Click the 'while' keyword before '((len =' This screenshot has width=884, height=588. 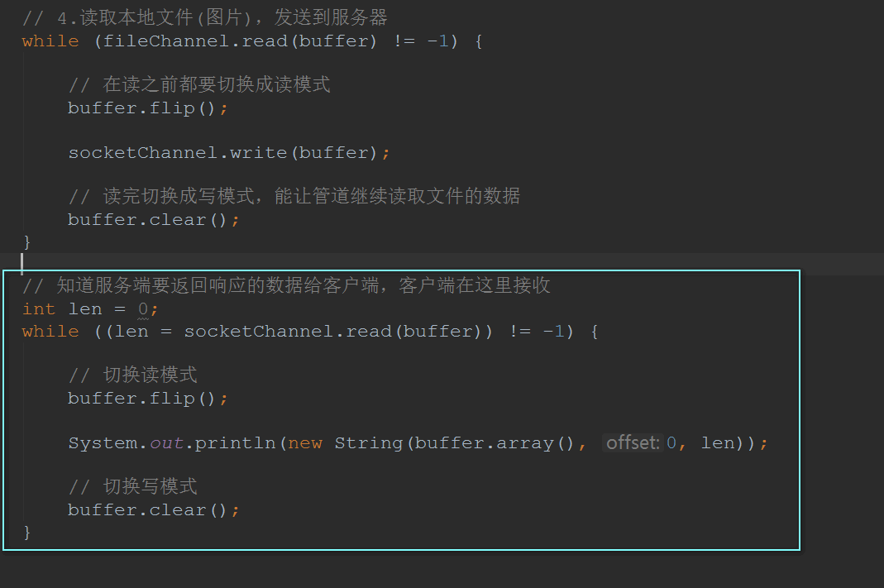tap(50, 332)
